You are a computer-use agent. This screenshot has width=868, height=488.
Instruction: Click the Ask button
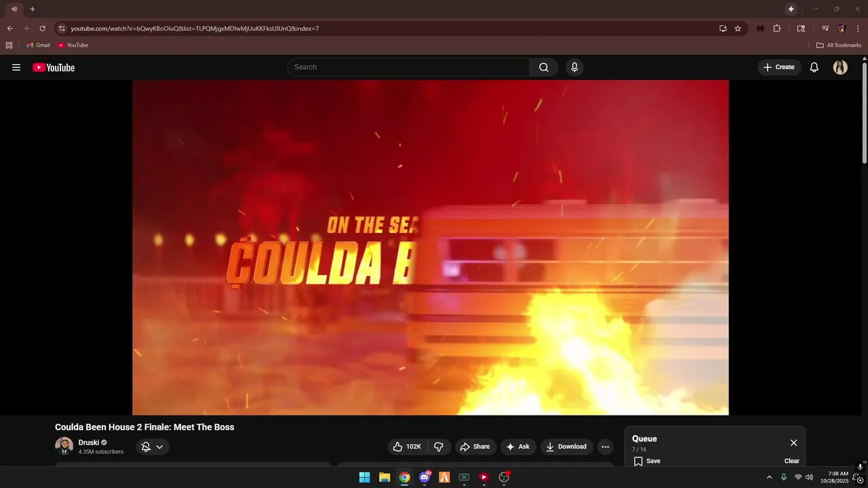click(x=519, y=447)
